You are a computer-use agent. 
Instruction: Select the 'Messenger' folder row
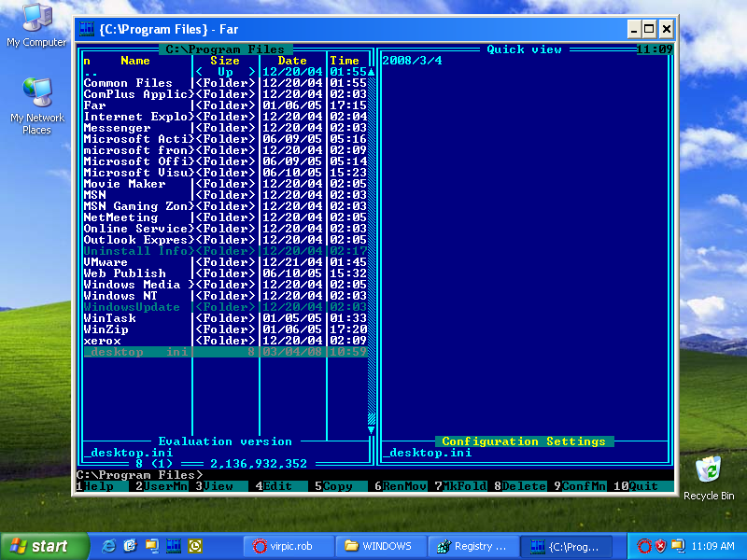(x=225, y=128)
